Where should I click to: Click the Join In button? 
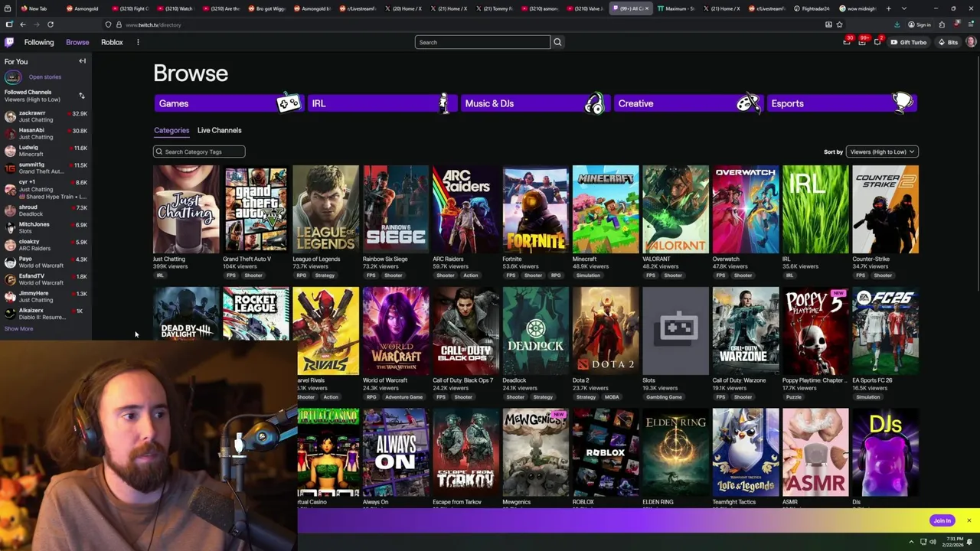click(942, 520)
